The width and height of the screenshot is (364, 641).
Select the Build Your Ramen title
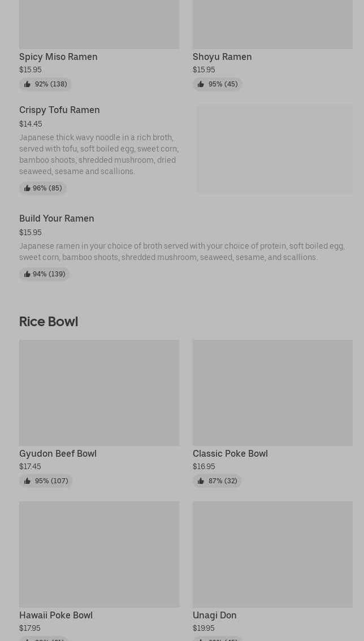(57, 218)
